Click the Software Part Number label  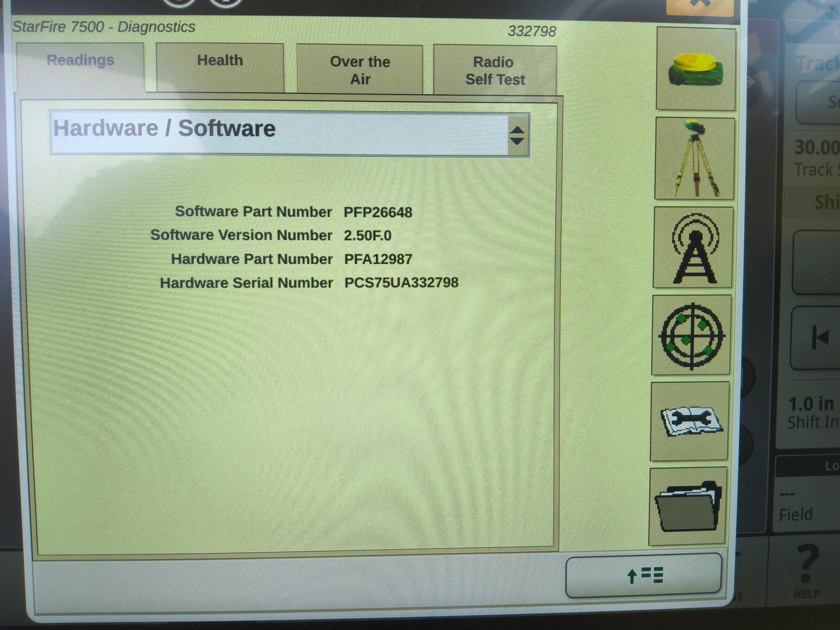pyautogui.click(x=253, y=212)
